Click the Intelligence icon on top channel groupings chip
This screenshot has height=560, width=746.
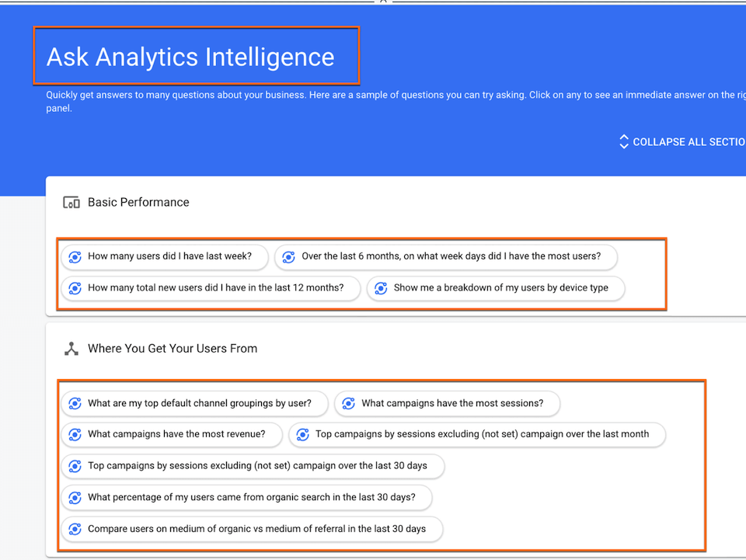(x=75, y=404)
